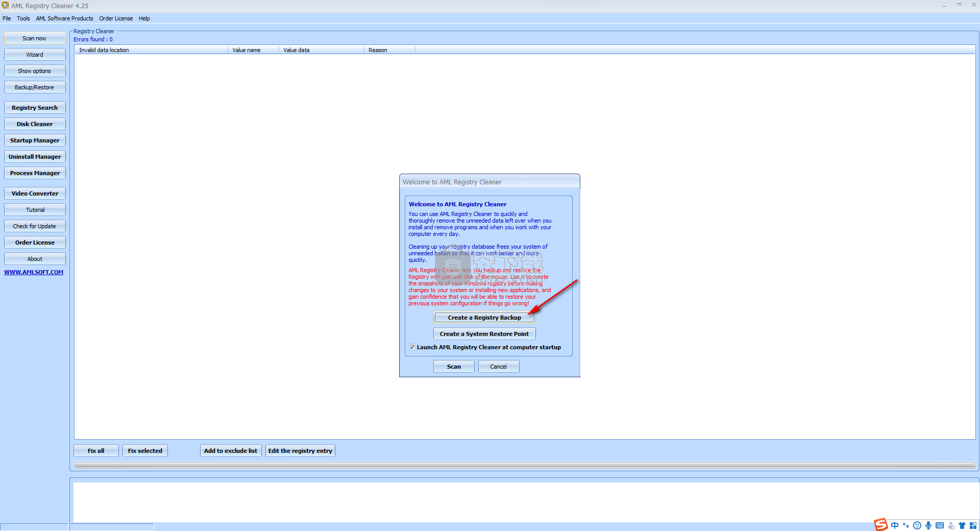Open Backup/Restore from sidebar
Image resolution: width=980 pixels, height=531 pixels.
coord(35,87)
